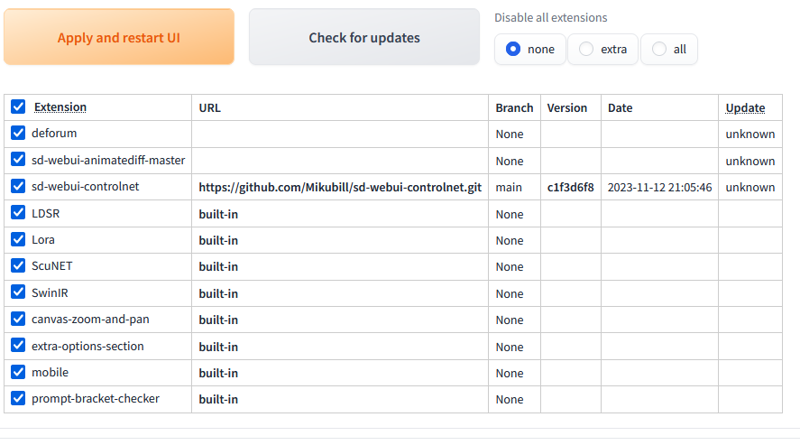Toggle the select-all Extension header checkbox

tap(18, 107)
